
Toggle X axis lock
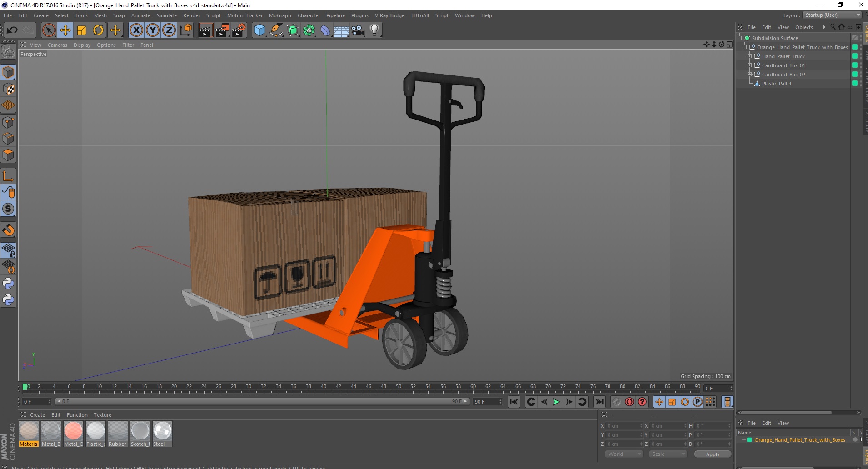coord(136,30)
